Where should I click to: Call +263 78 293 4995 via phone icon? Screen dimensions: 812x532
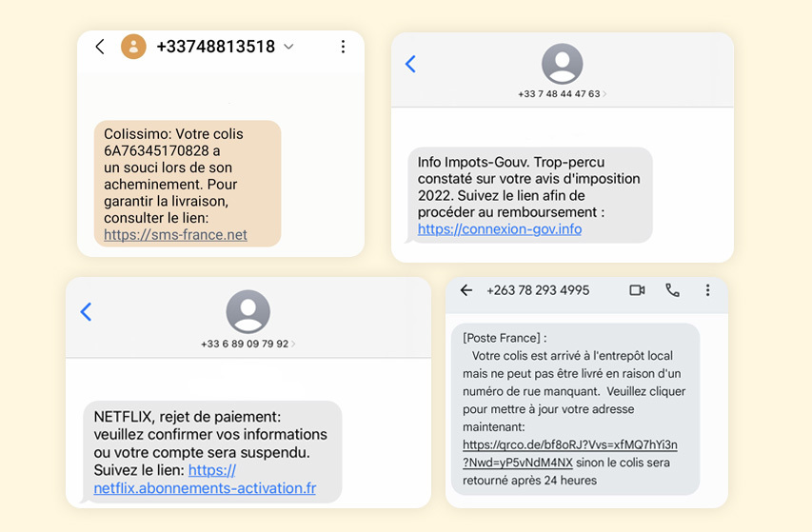coord(672,290)
